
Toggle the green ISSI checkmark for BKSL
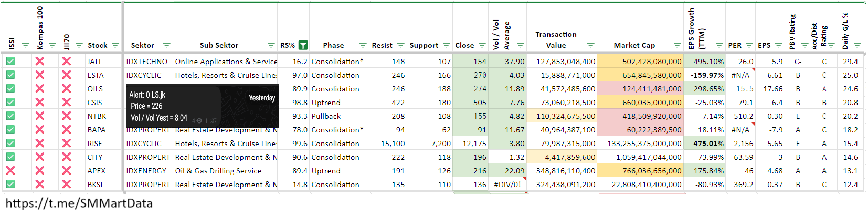pyautogui.click(x=10, y=185)
